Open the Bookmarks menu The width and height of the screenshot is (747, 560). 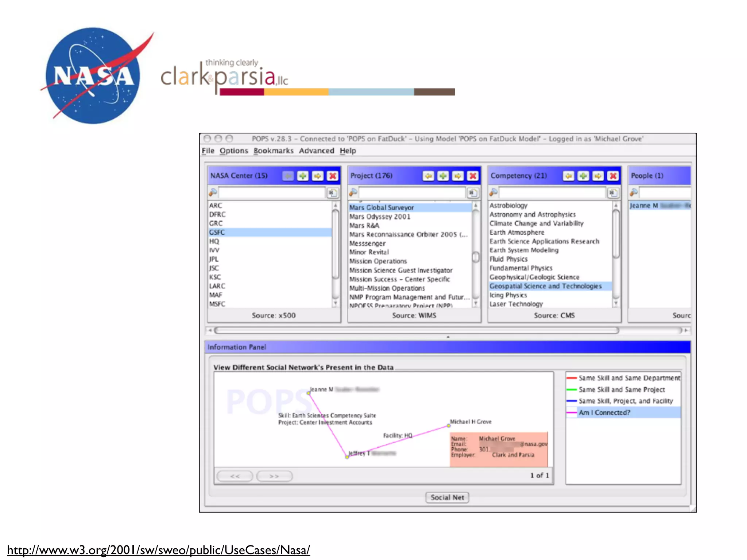(x=274, y=151)
